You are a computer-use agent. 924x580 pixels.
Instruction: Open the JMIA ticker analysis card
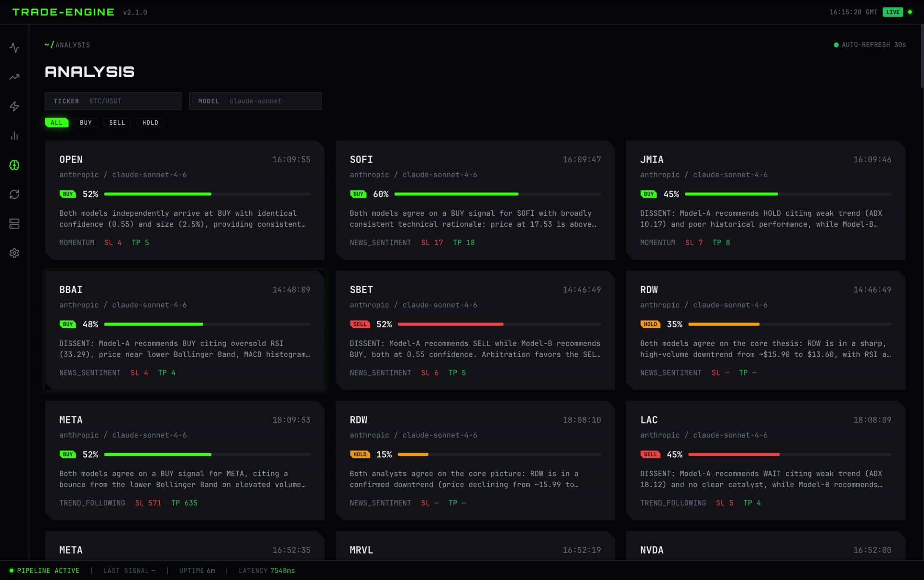pyautogui.click(x=766, y=200)
